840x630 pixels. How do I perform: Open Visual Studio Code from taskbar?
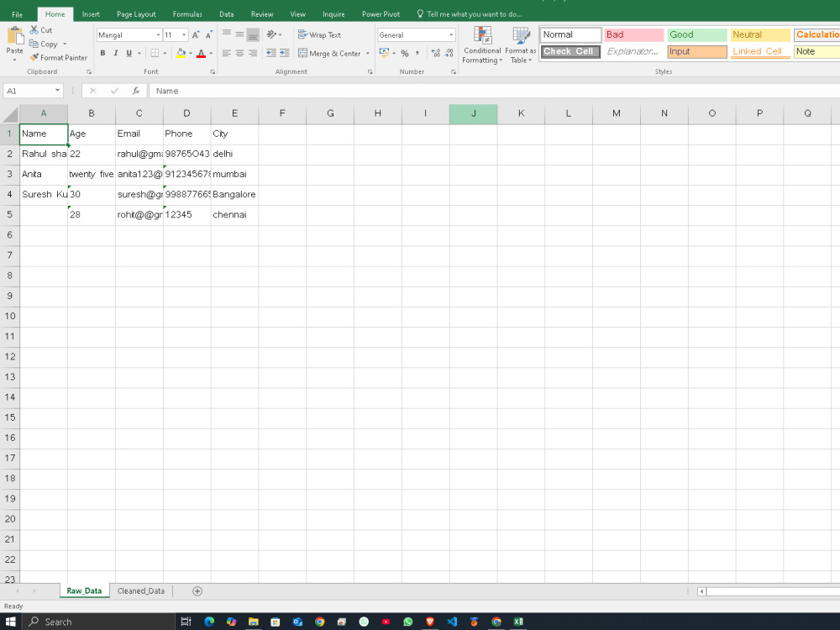[452, 622]
